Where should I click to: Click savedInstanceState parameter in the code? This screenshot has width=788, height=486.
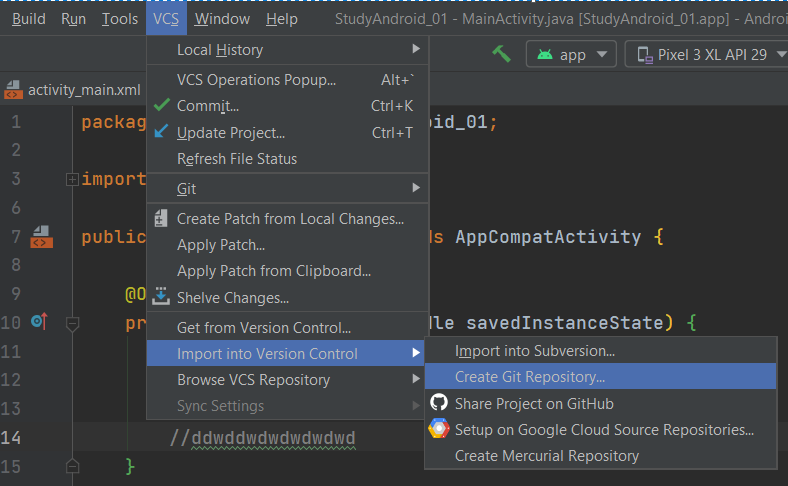[564, 323]
